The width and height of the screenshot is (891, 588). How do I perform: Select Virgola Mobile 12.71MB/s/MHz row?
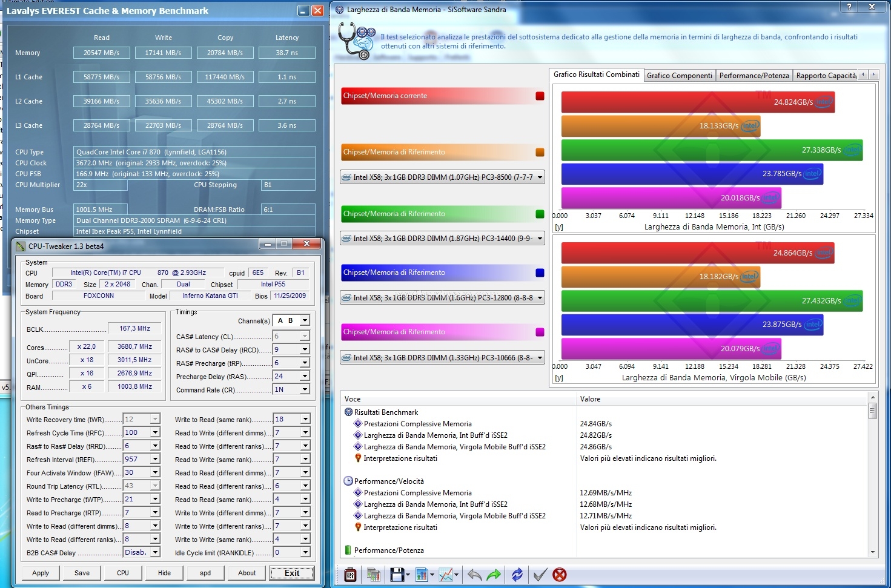click(x=604, y=516)
